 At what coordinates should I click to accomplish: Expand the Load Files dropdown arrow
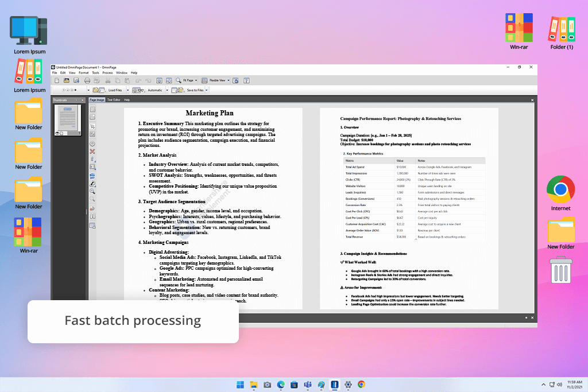pyautogui.click(x=127, y=90)
